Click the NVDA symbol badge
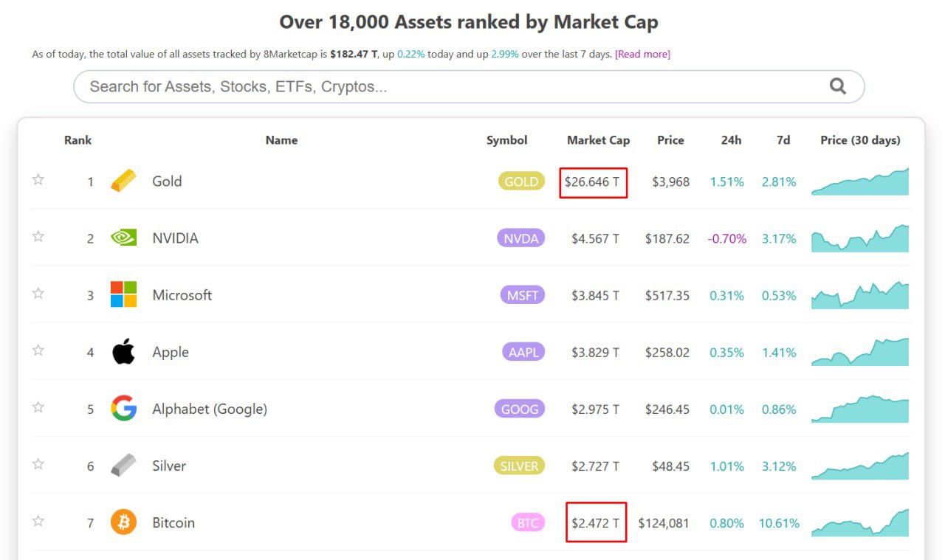This screenshot has width=945, height=560. (x=520, y=238)
